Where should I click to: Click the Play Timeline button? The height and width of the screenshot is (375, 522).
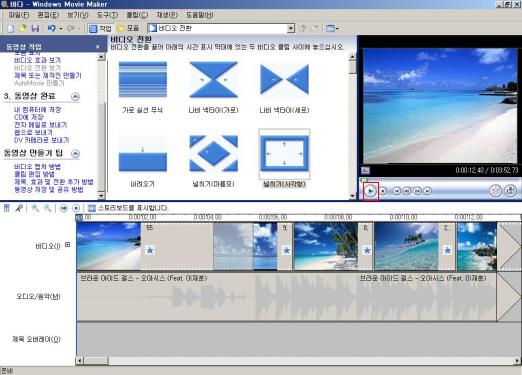(x=76, y=208)
